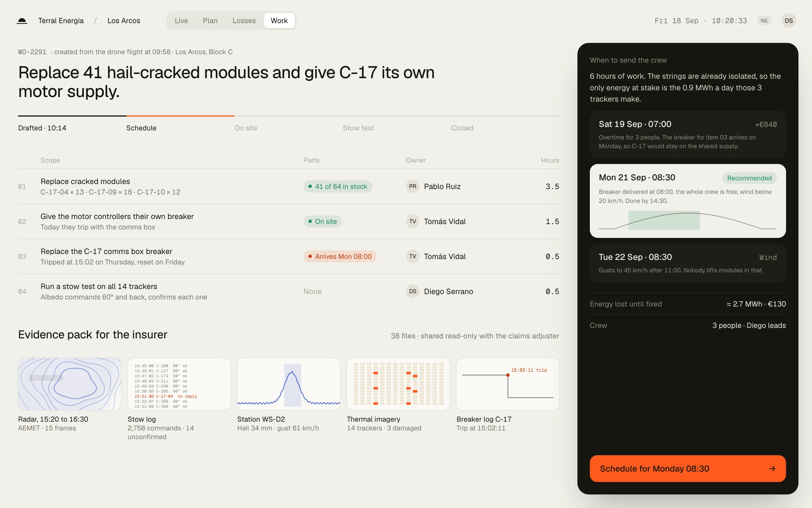Click the Closed stage marker
Viewport: 812px width, 508px height.
pyautogui.click(x=462, y=128)
